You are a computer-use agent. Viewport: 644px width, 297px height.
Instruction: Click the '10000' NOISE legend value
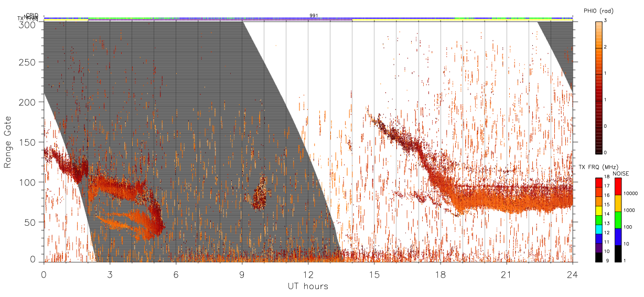630,195
